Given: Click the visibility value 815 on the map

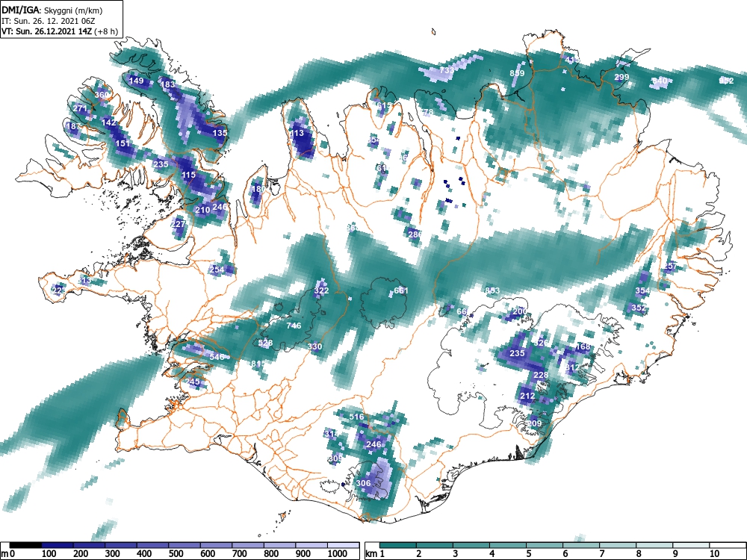Looking at the screenshot, I should pos(258,364).
